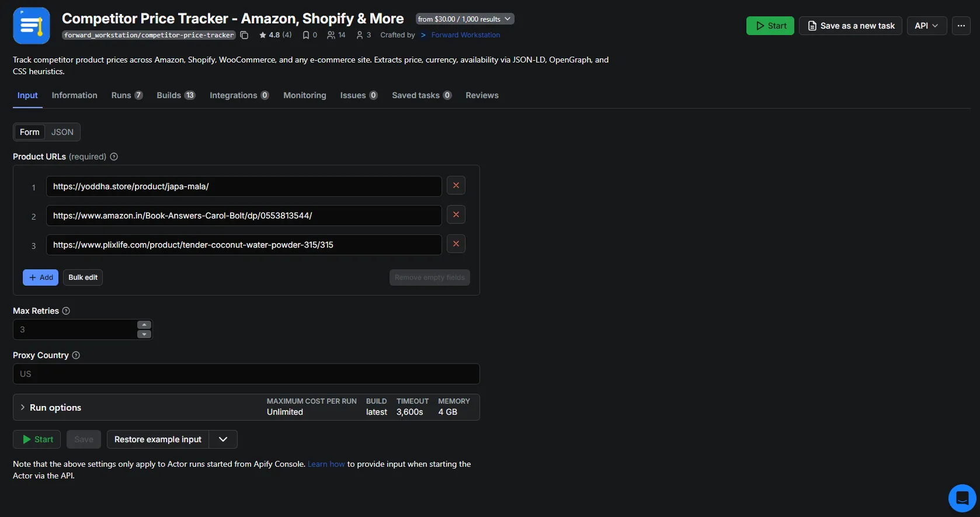Show help for Proxy Country

point(76,355)
